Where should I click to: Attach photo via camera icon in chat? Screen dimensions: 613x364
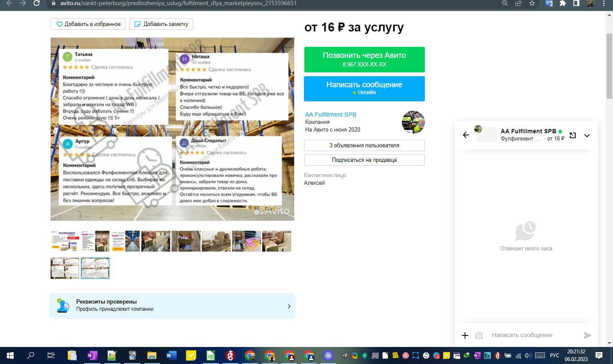479,335
